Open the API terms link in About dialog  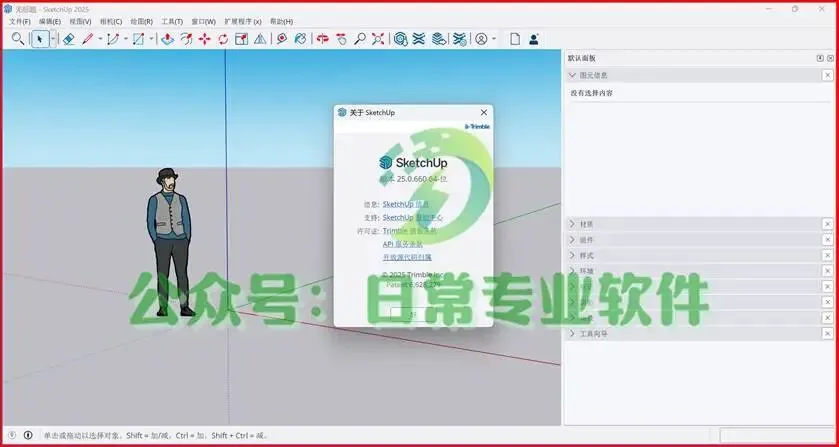point(402,244)
